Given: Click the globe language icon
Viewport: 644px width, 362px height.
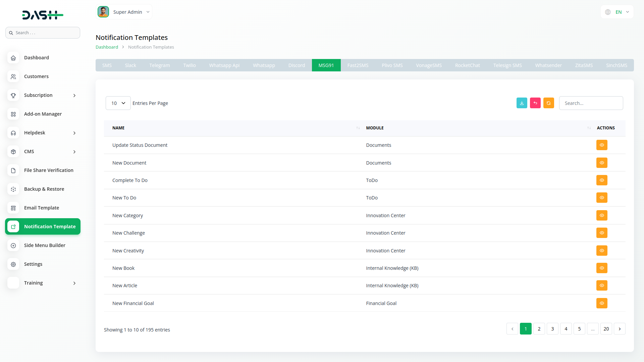Looking at the screenshot, I should click(x=608, y=12).
